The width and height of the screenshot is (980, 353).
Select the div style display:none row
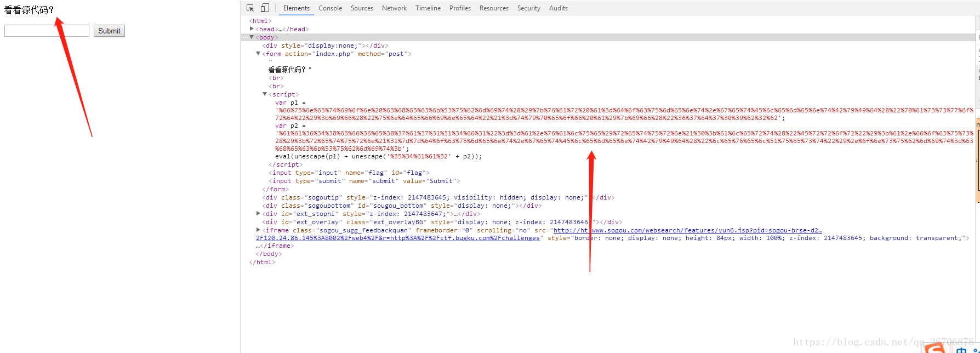[325, 45]
